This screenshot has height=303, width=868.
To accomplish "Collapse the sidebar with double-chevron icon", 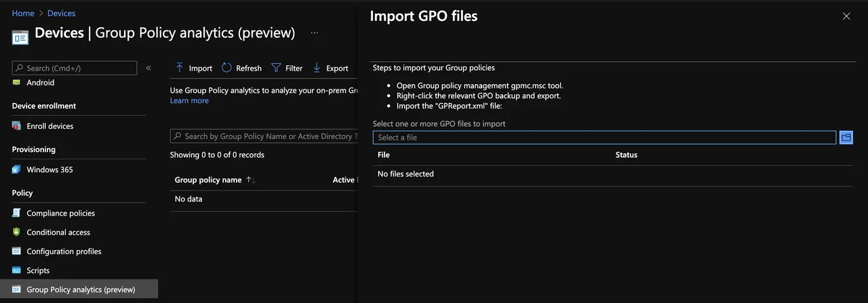I will click(x=149, y=68).
